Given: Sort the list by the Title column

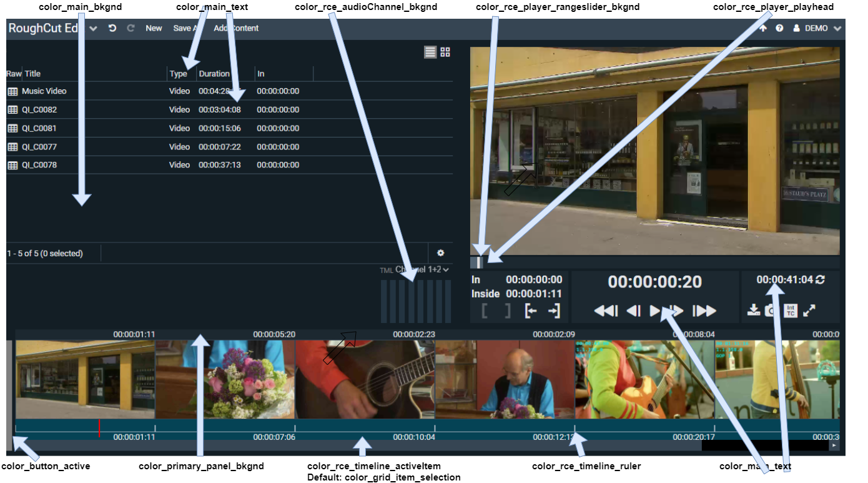Looking at the screenshot, I should [x=32, y=74].
